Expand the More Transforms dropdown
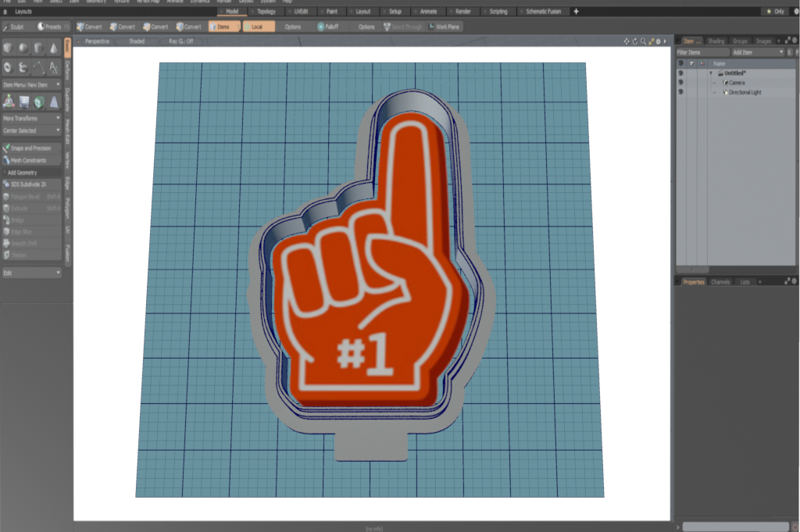800x532 pixels. [31, 118]
